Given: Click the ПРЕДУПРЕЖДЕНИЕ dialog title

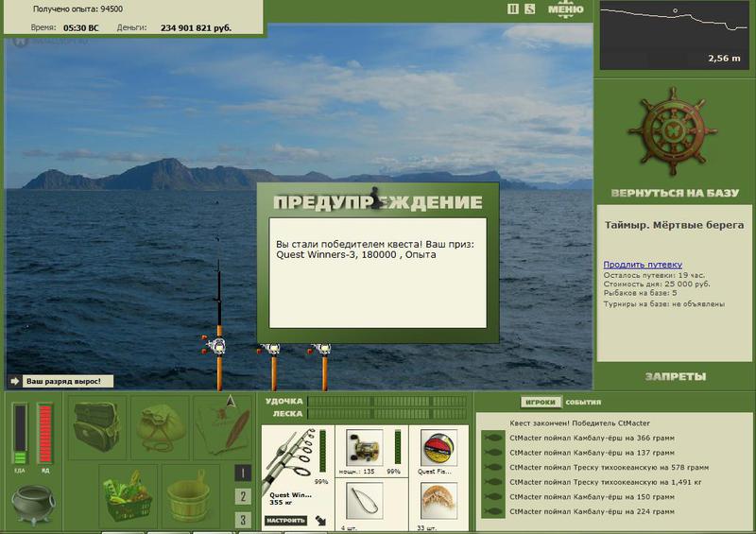Looking at the screenshot, I should [377, 202].
